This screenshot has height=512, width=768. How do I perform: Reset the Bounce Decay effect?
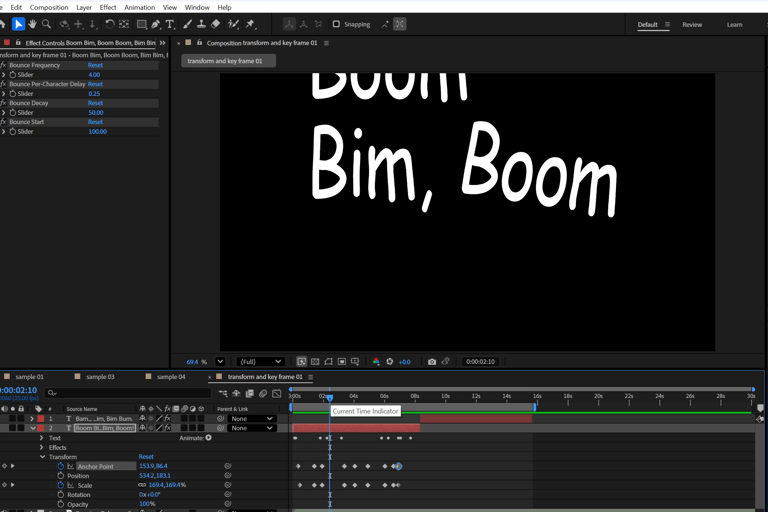pyautogui.click(x=95, y=103)
